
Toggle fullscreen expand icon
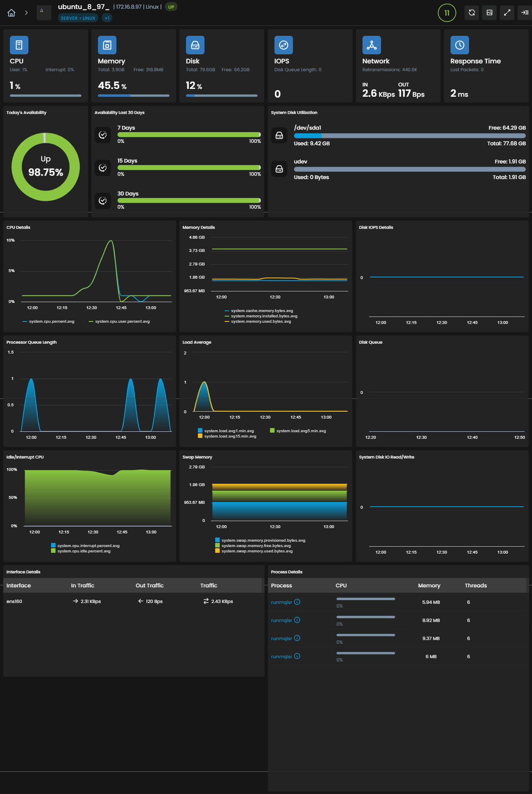point(507,13)
